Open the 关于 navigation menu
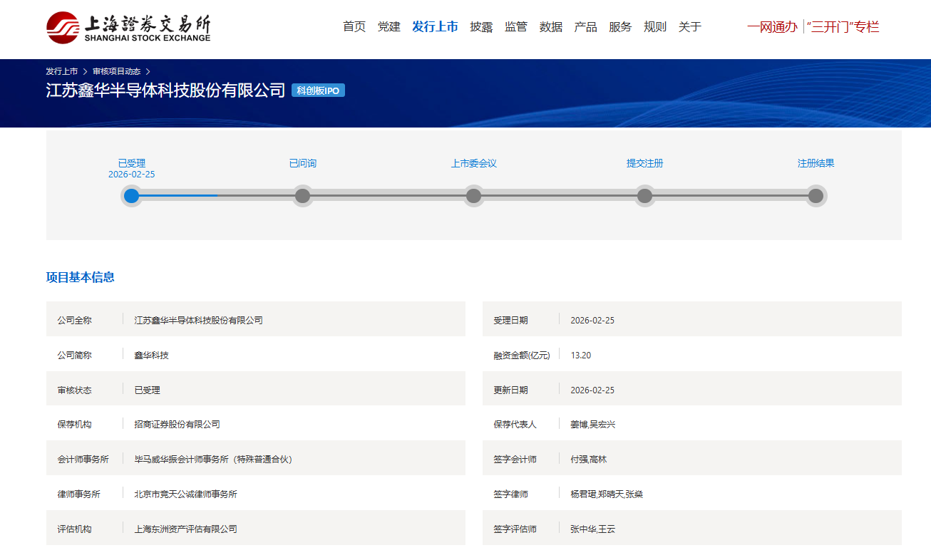Viewport: 931px width, 560px height. 690,27
